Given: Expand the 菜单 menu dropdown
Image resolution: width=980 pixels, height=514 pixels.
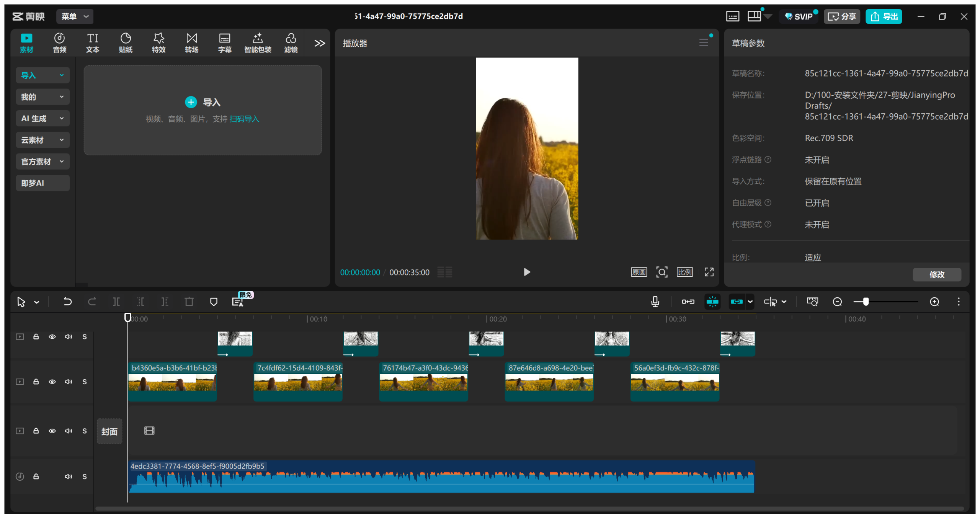Looking at the screenshot, I should click(x=75, y=16).
